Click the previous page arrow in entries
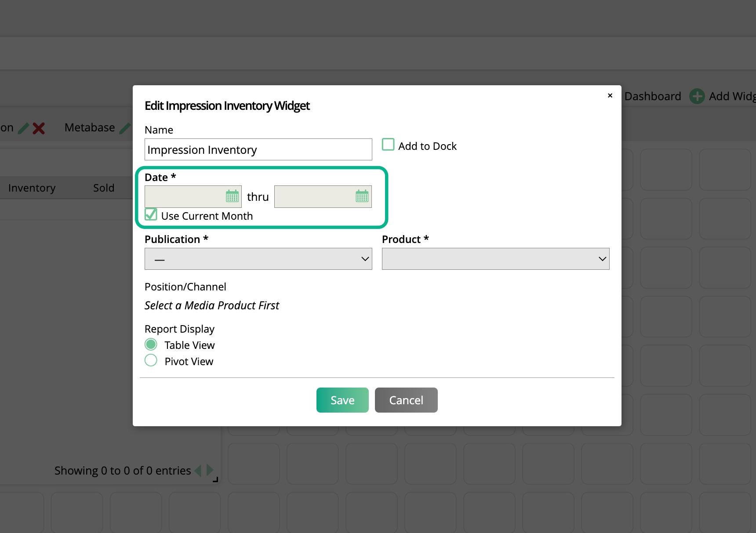 tap(198, 471)
